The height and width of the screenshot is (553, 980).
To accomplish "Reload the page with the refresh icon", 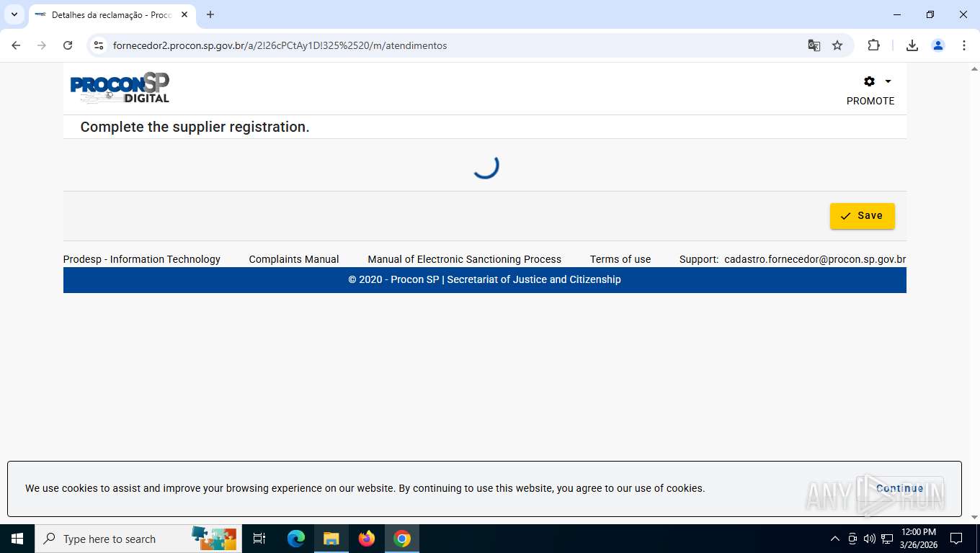I will [x=68, y=45].
